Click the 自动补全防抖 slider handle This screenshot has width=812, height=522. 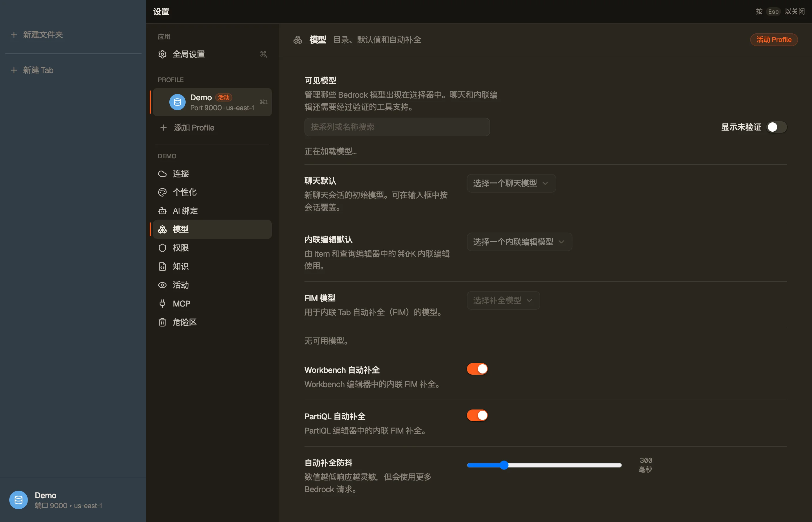[x=504, y=465]
